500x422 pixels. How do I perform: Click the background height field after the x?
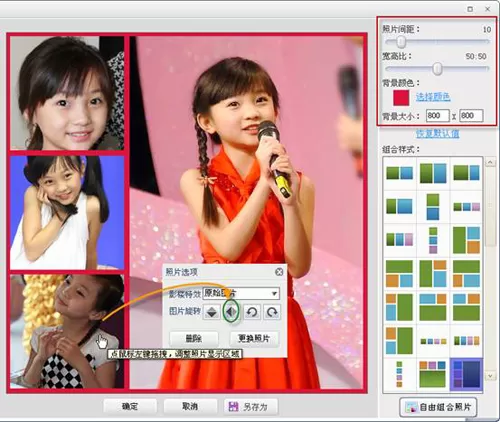pyautogui.click(x=471, y=116)
